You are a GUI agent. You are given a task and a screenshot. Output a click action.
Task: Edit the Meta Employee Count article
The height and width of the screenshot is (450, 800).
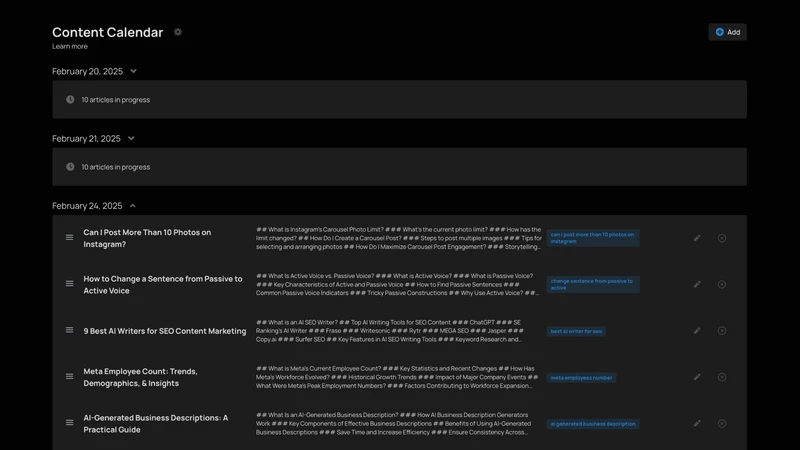[697, 378]
